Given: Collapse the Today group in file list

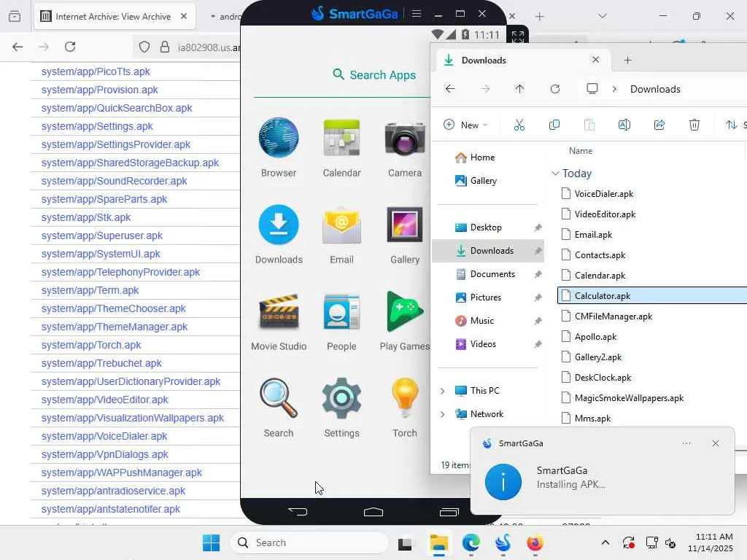Looking at the screenshot, I should (555, 174).
